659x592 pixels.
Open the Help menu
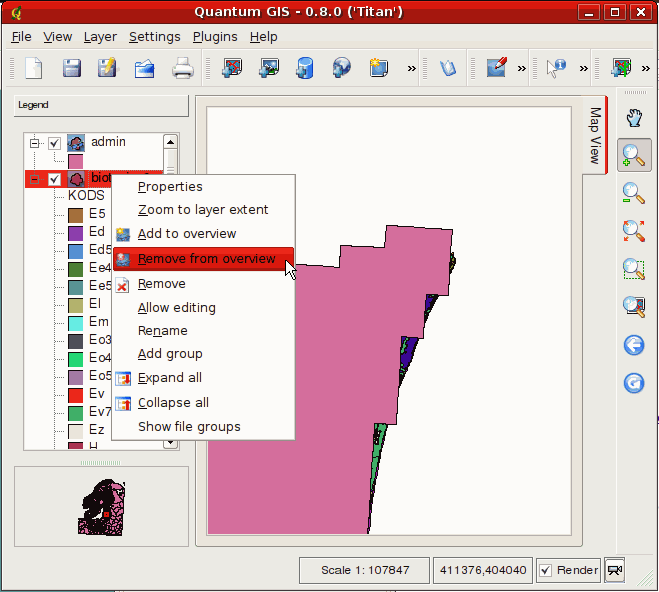coord(264,37)
